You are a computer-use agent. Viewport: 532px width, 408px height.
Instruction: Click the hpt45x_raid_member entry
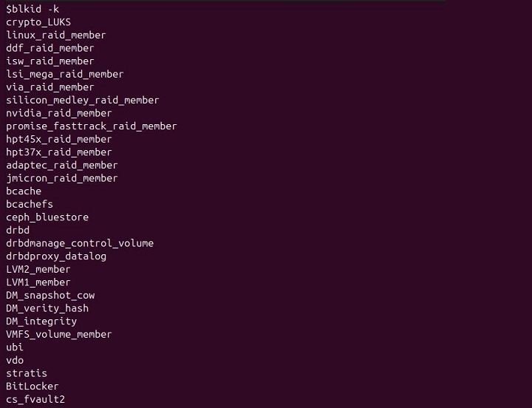point(59,139)
